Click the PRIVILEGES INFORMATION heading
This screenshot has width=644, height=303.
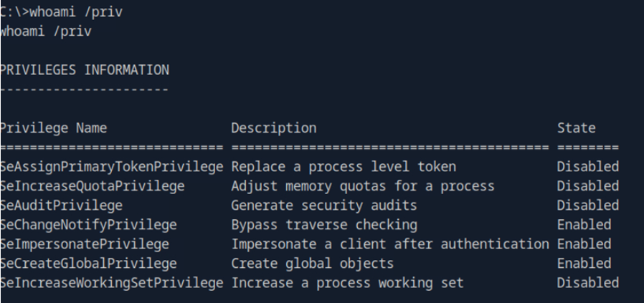(x=85, y=70)
